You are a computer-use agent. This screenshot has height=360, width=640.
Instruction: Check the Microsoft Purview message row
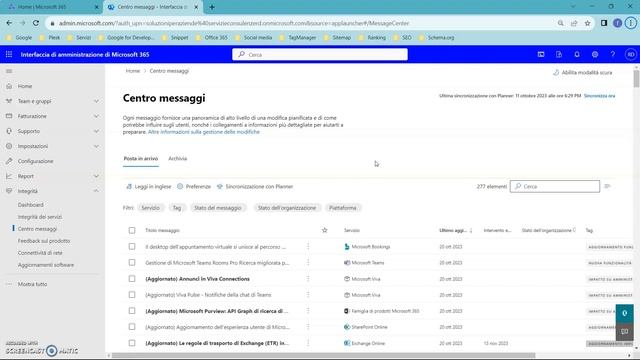pos(132,311)
